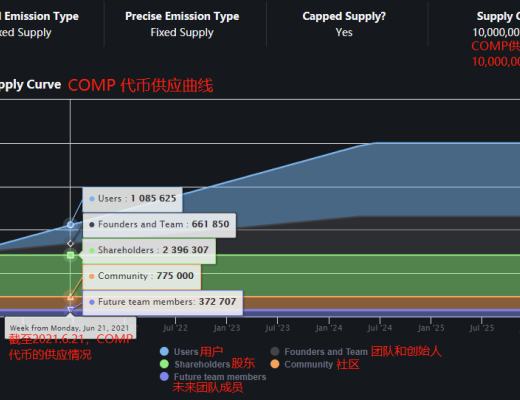The width and height of the screenshot is (520, 400).
Task: Click the Jan '23 axis label
Action: (x=227, y=328)
